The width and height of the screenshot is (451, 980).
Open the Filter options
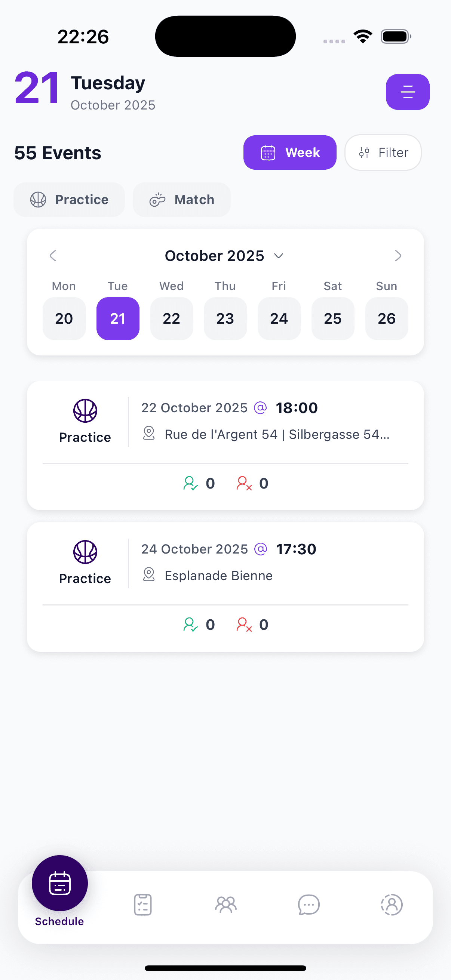pyautogui.click(x=383, y=152)
